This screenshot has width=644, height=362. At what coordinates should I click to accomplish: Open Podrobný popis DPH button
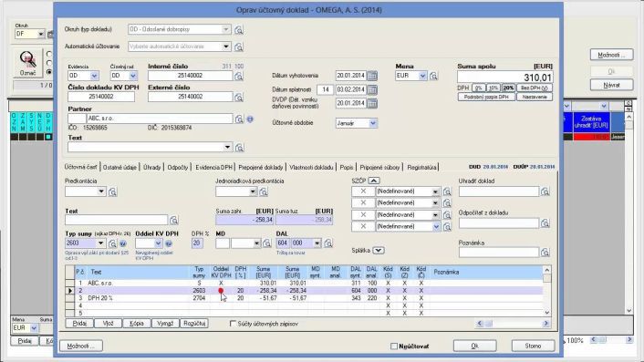tap(486, 97)
